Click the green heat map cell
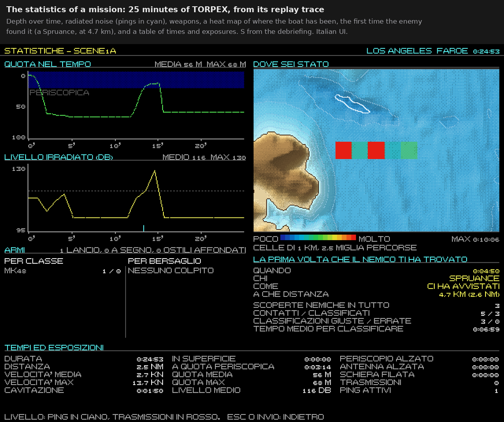 (409, 150)
